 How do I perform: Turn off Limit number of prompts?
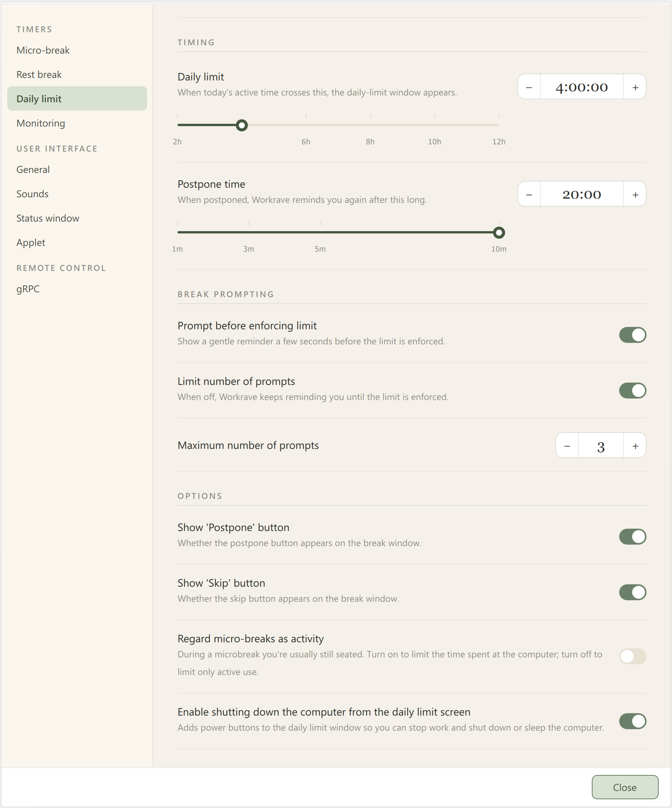(x=632, y=391)
